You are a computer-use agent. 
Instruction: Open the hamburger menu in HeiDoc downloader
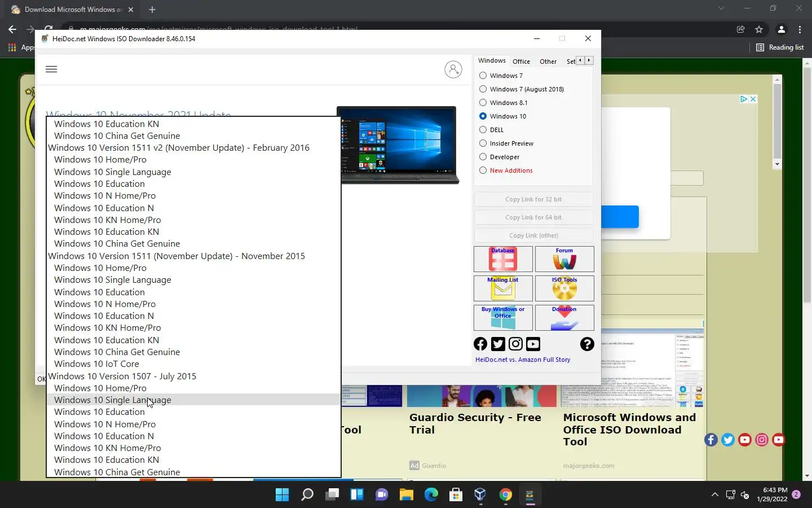point(51,69)
